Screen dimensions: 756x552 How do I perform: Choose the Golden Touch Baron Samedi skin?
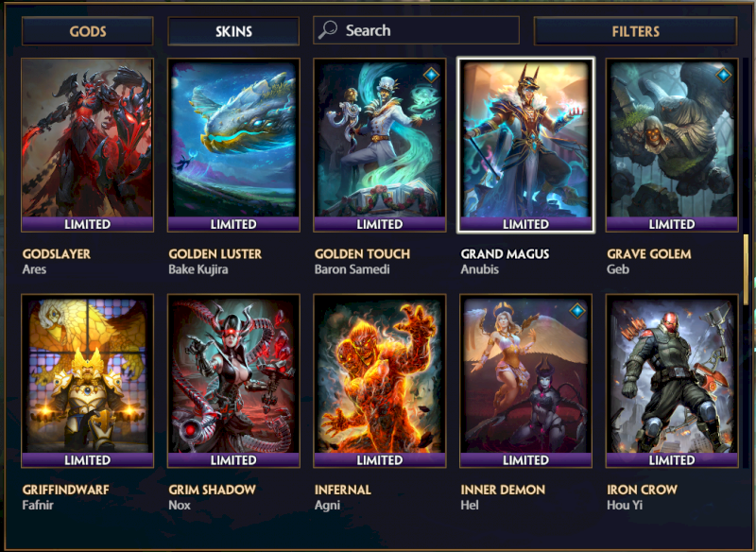pos(380,146)
